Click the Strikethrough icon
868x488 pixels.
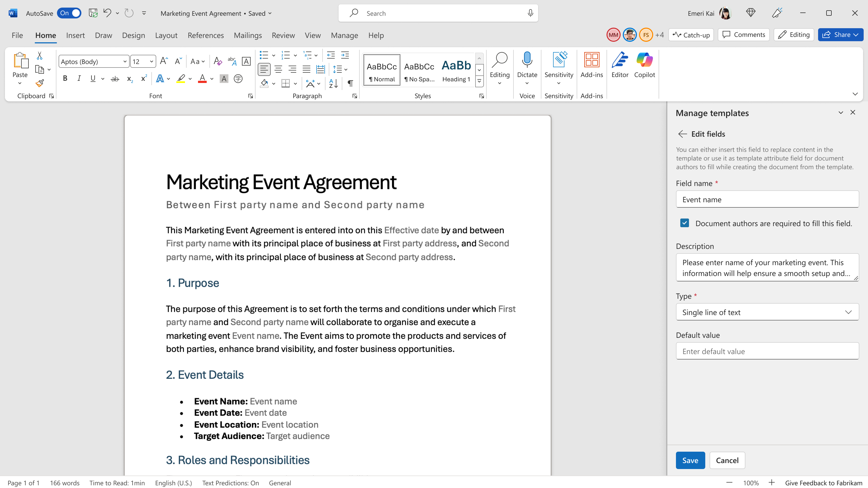[x=115, y=79]
